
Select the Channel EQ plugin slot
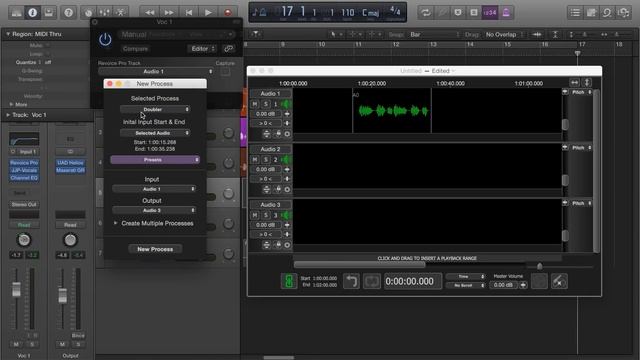pos(24,178)
